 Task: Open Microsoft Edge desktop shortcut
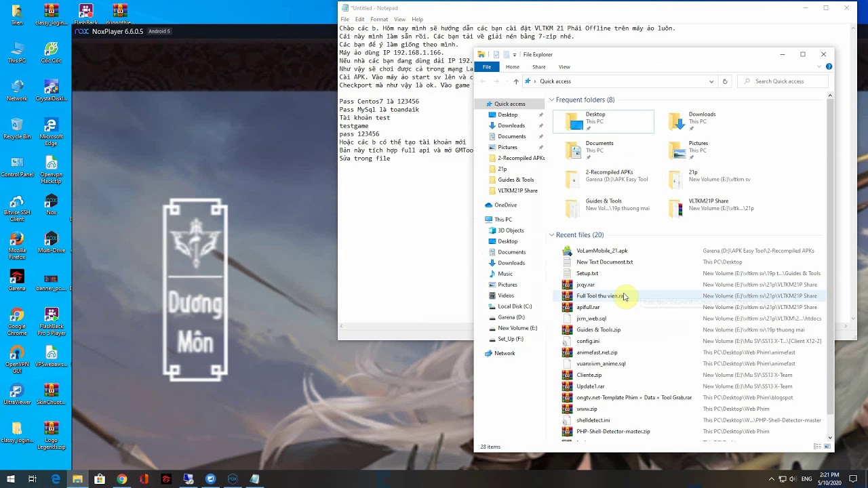tap(51, 130)
